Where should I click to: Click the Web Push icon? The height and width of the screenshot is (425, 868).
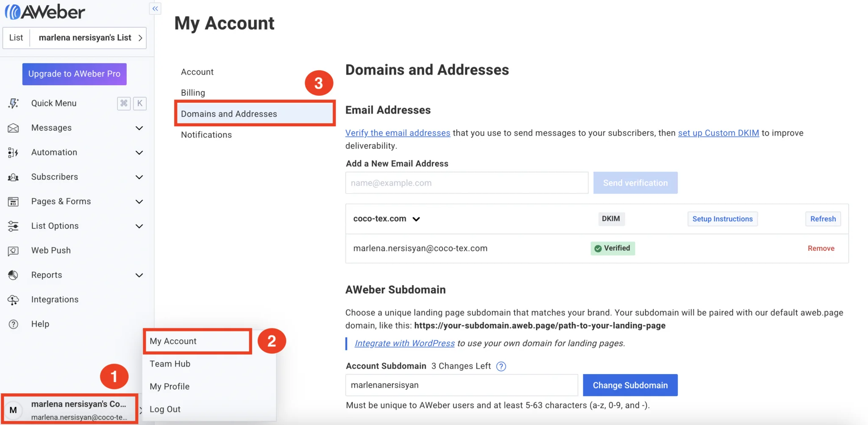14,251
